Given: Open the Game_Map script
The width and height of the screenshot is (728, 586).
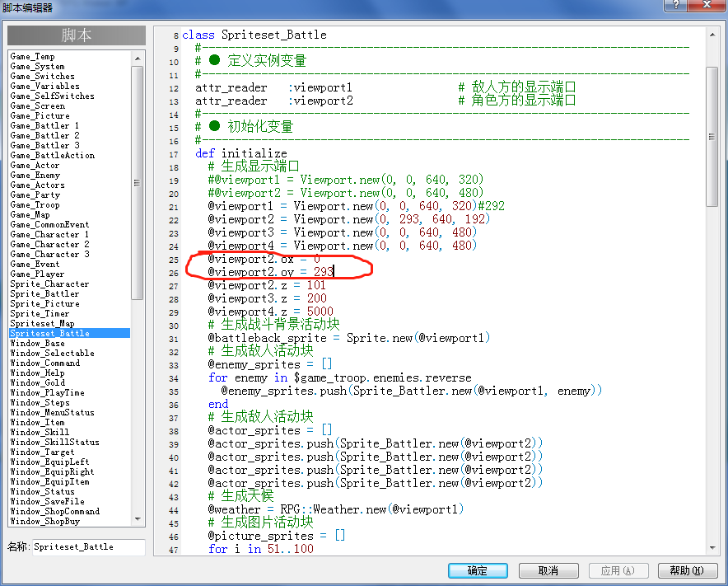Looking at the screenshot, I should tap(30, 214).
